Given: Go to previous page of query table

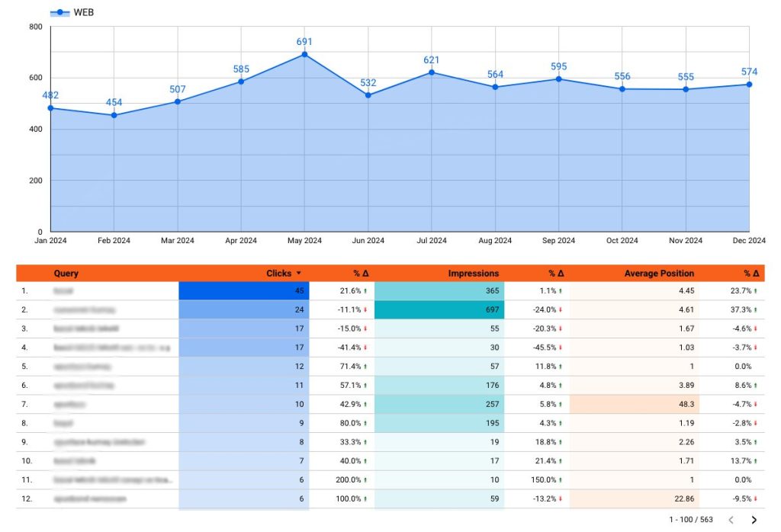Looking at the screenshot, I should [x=731, y=520].
